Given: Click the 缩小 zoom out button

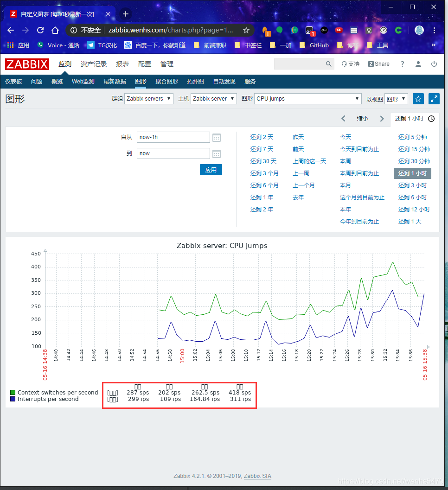Looking at the screenshot, I should point(363,118).
